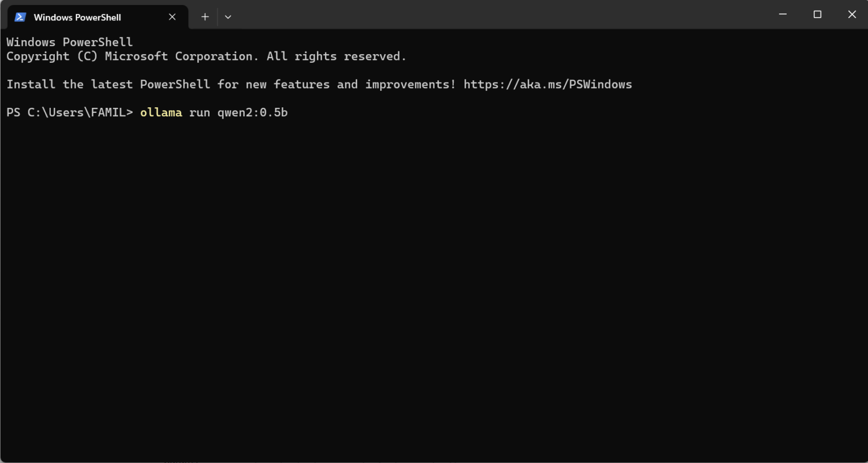Click the Install the latest PowerShell text
The height and width of the screenshot is (463, 868).
[x=108, y=84]
